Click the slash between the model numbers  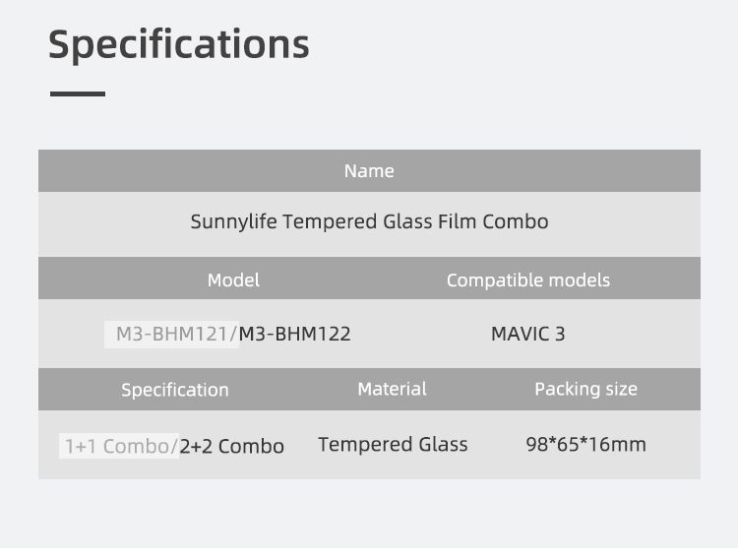pos(235,334)
